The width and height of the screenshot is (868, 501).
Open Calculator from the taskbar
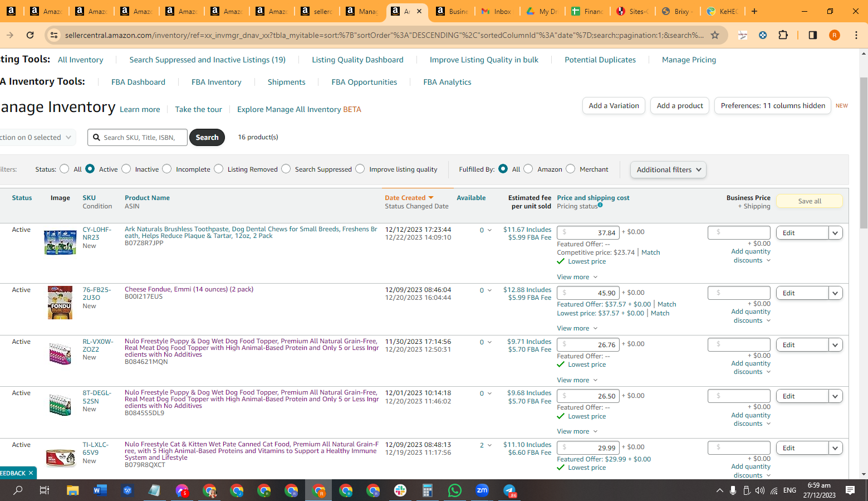pyautogui.click(x=428, y=490)
